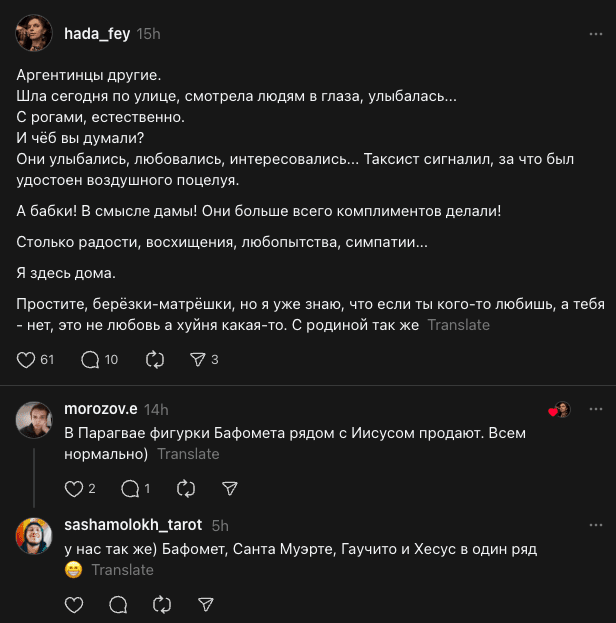Translate sashamolokh_tarot's reply
616x623 pixels.
point(122,570)
